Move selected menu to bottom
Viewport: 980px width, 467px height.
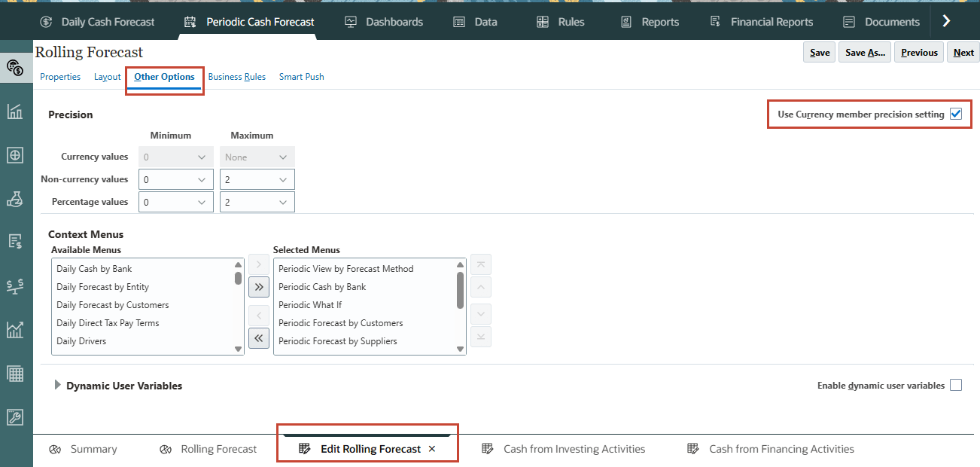481,337
